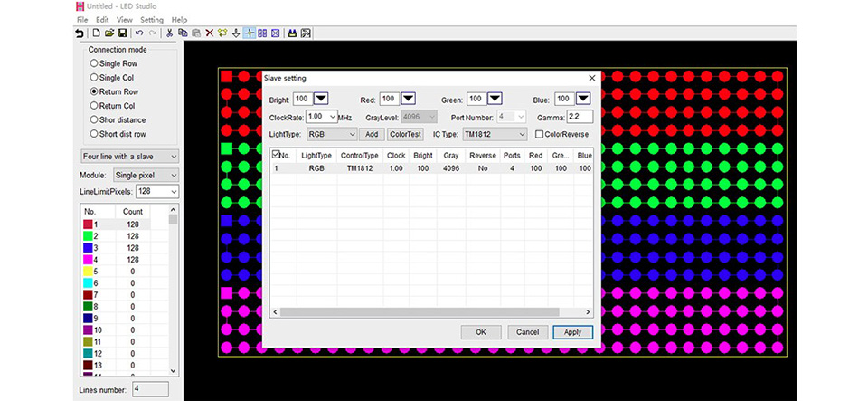
Task: Click the blue four-squares grid icon
Action: 262,33
